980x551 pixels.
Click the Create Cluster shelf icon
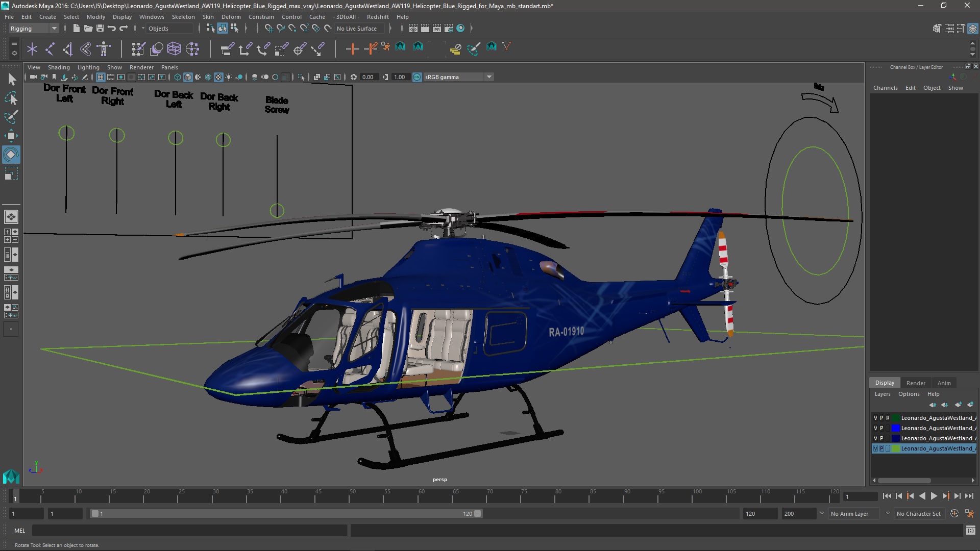(x=192, y=49)
